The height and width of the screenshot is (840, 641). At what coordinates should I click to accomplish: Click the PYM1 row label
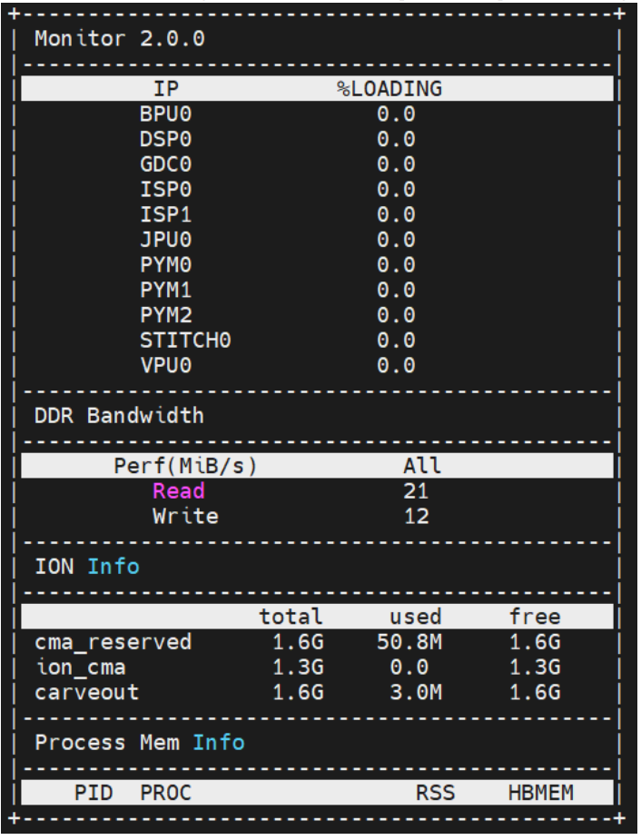point(165,291)
